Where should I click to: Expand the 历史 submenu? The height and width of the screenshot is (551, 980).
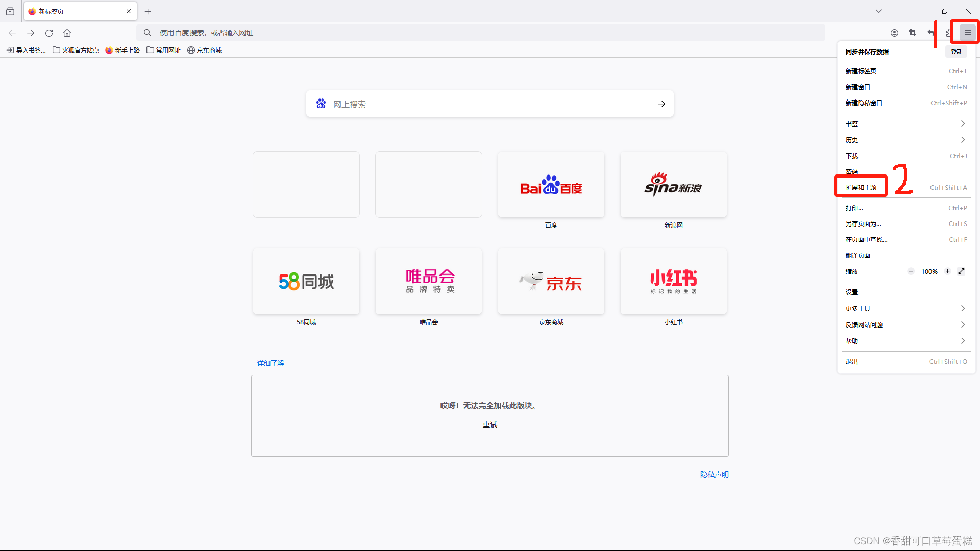click(x=906, y=140)
